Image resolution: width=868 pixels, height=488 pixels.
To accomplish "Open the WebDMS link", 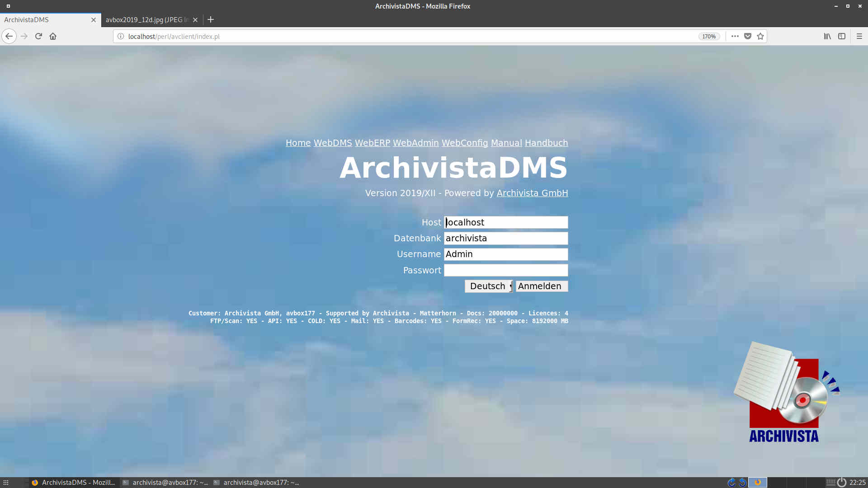I will 333,143.
